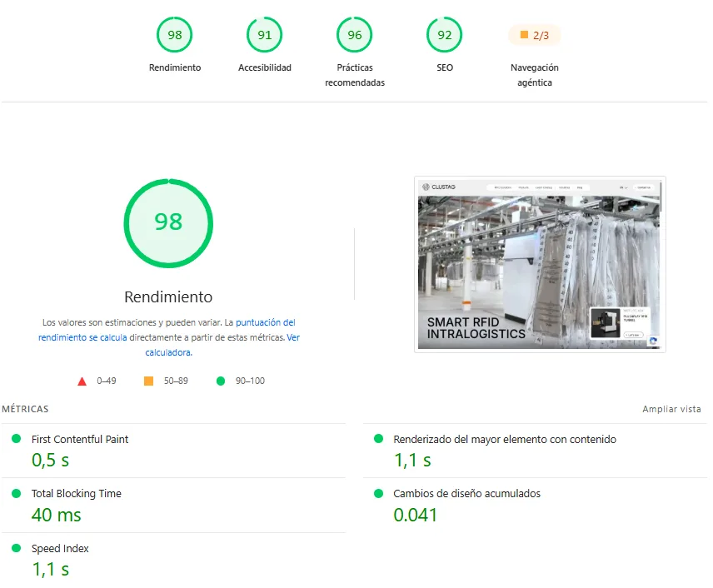Image resolution: width=713 pixels, height=588 pixels.
Task: Click the '50–89' legend range text
Action: (x=176, y=381)
